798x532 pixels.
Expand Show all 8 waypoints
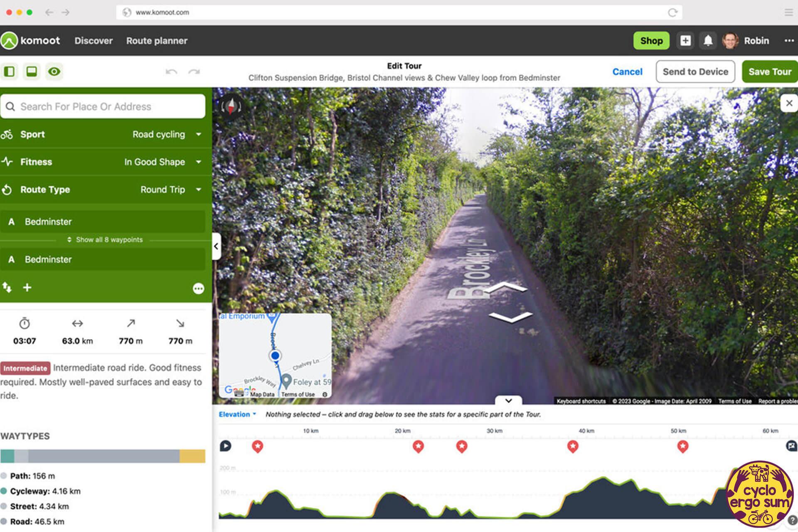click(x=105, y=240)
